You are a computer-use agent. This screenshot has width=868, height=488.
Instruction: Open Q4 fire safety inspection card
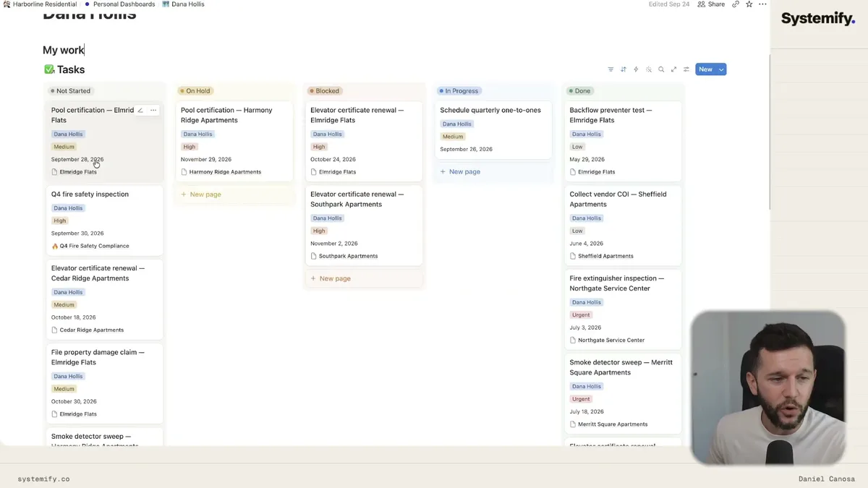click(104, 220)
